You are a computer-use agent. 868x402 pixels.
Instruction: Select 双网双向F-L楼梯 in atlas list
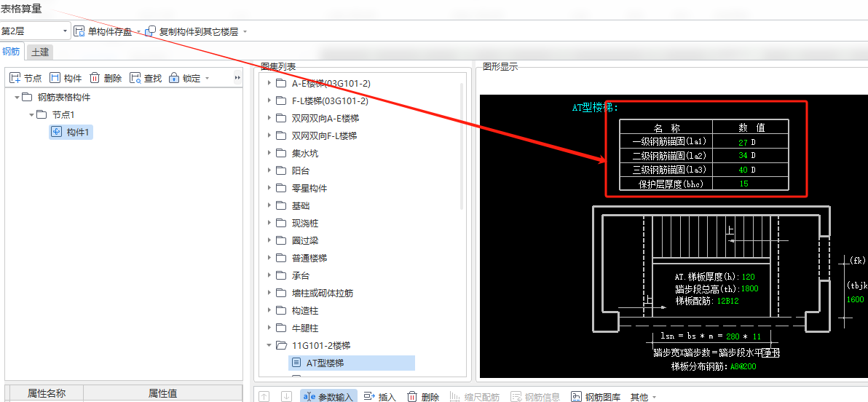pyautogui.click(x=324, y=135)
